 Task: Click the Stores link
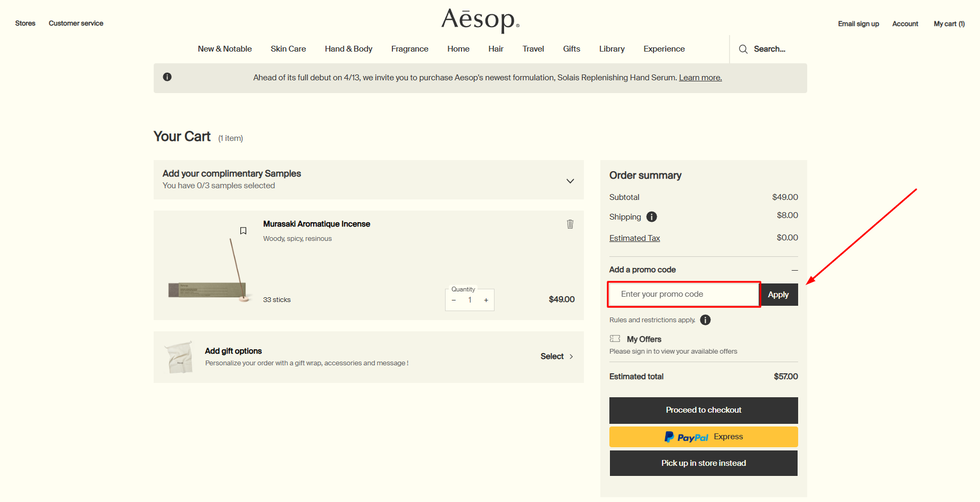point(25,23)
